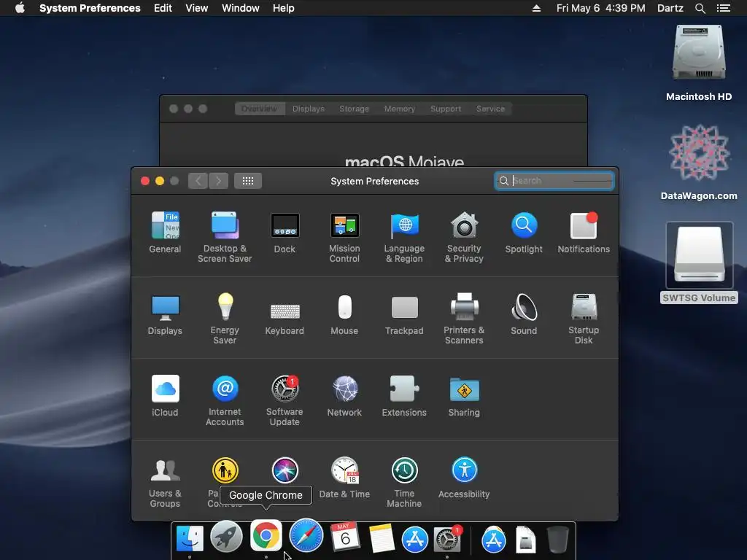This screenshot has width=747, height=560.
Task: Open Date & Time preferences
Action: click(344, 478)
